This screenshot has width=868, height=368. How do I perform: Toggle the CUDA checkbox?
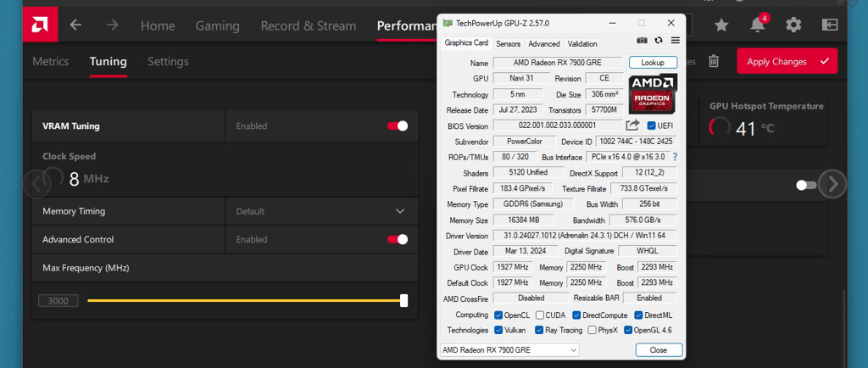click(x=540, y=315)
